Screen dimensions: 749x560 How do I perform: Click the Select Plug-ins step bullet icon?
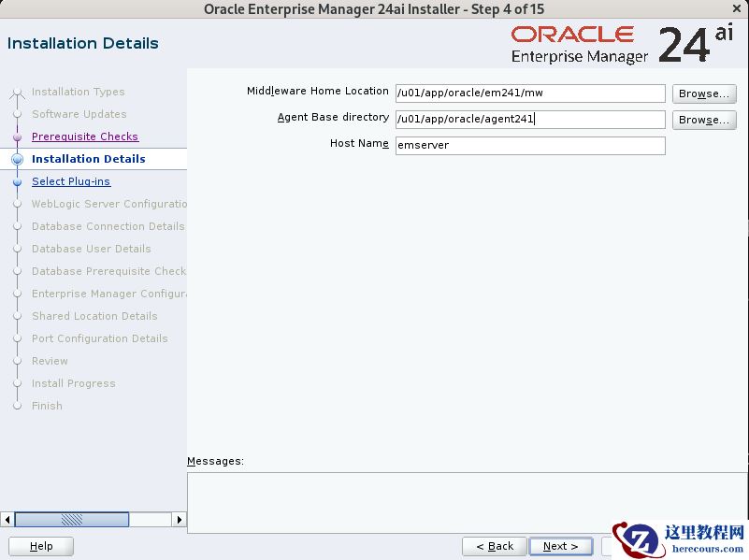17,182
